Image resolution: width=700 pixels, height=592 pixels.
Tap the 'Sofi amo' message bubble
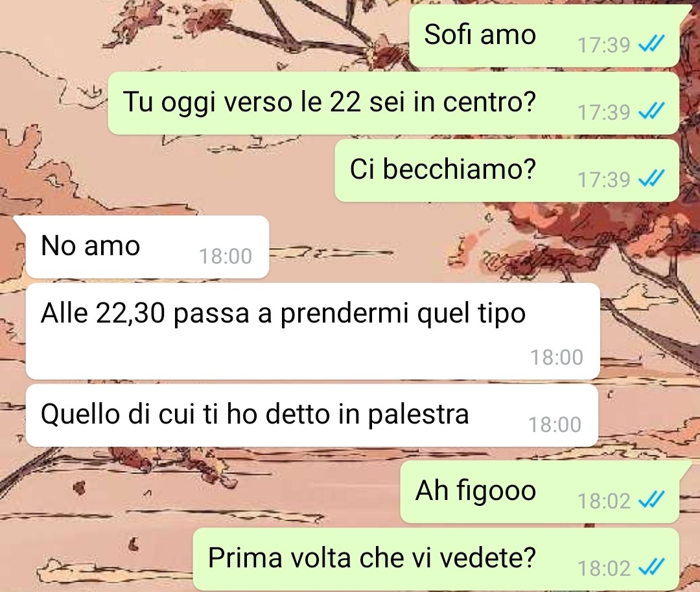tap(544, 36)
